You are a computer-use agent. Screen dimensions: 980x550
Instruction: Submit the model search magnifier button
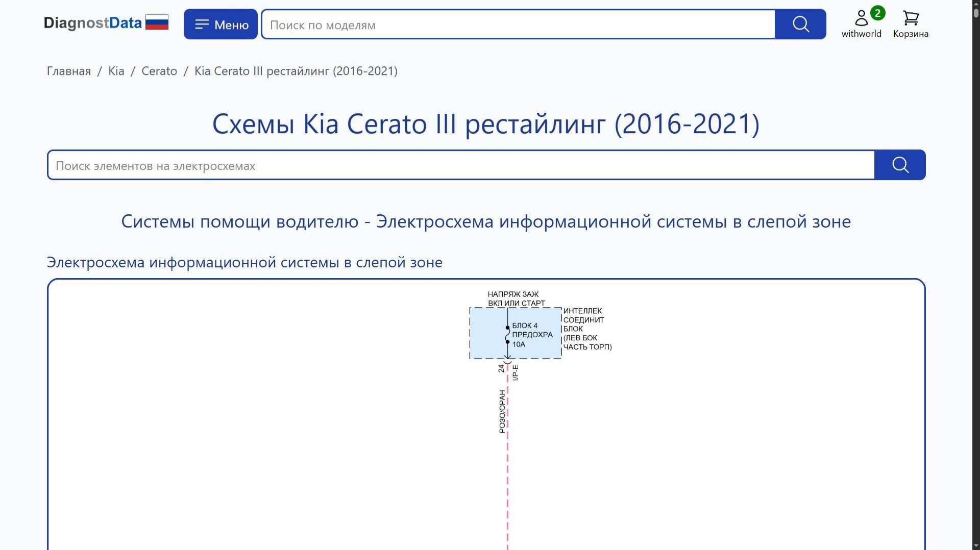(800, 24)
